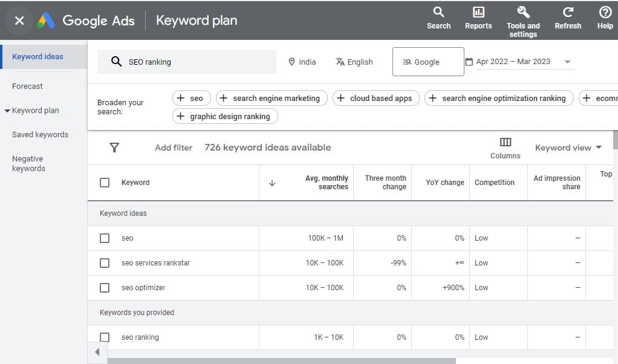Open Negative keywords in the sidebar

coord(29,163)
